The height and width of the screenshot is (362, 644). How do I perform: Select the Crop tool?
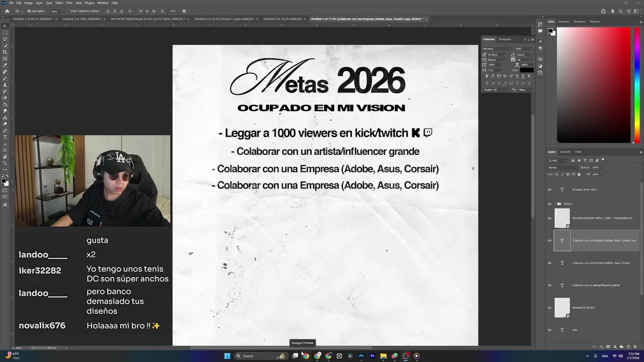pos(5,52)
